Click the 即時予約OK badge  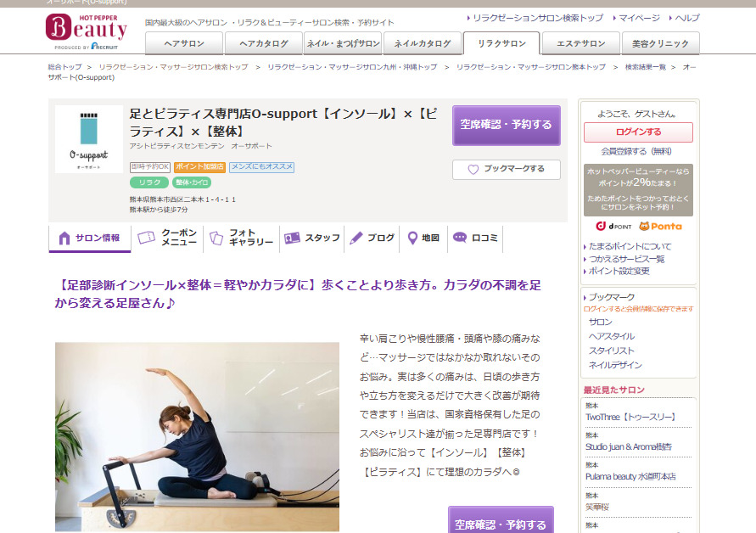(150, 167)
